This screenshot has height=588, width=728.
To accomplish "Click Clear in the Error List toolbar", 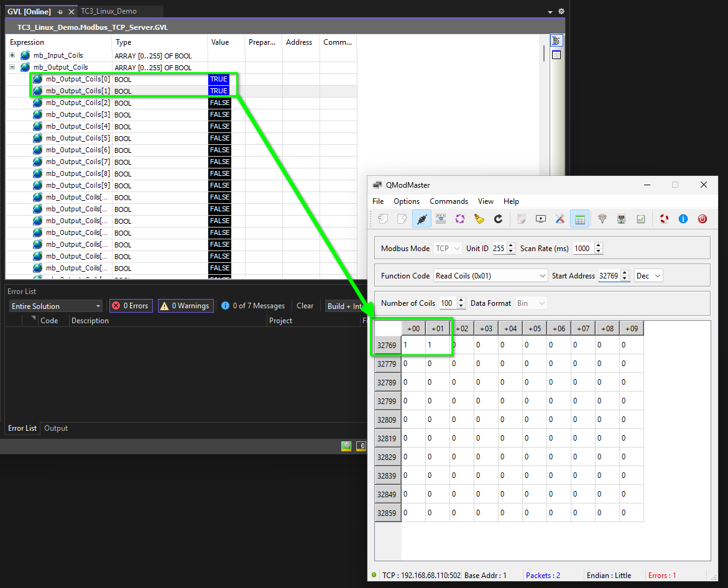I will (x=305, y=306).
